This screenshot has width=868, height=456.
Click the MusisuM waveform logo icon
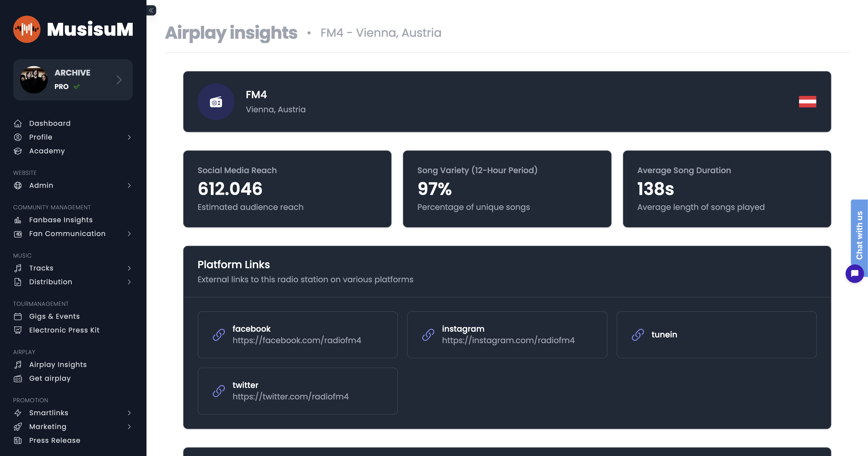[27, 29]
